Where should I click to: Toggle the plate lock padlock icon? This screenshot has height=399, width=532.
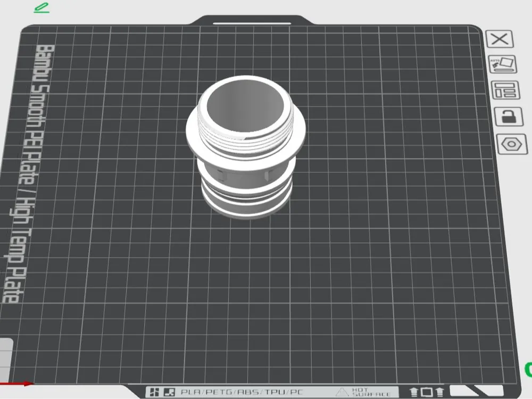[x=508, y=117]
